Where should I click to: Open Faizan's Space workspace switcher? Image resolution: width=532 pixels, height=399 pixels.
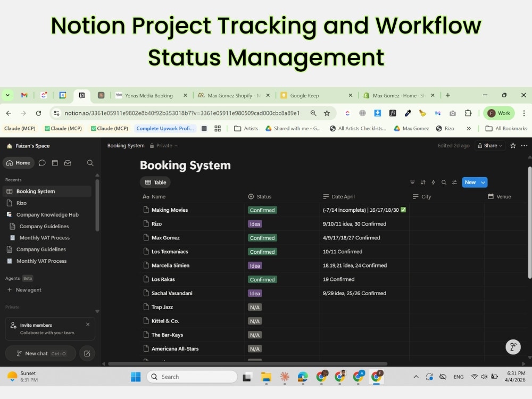point(29,146)
